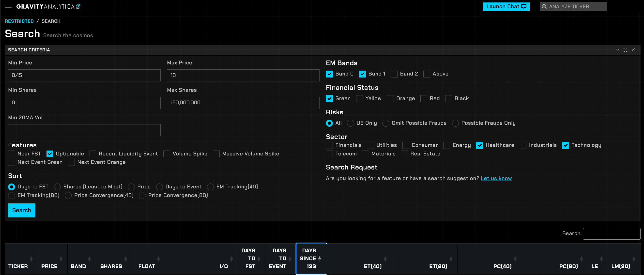The width and height of the screenshot is (644, 275).
Task: Uncheck the Optionable feature
Action: coord(50,154)
